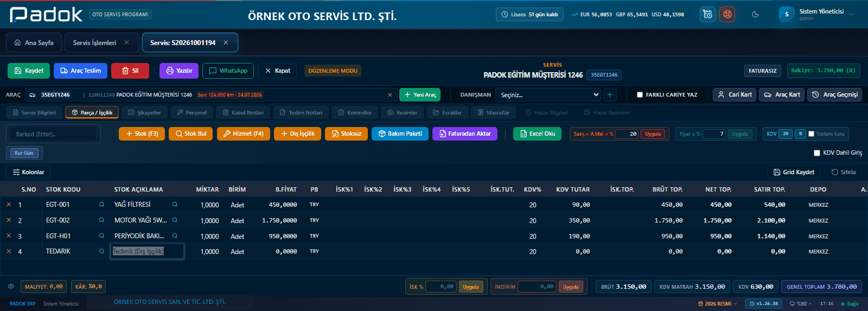Image resolution: width=868 pixels, height=311 pixels.
Task: Click the Kapat button
Action: [277, 71]
